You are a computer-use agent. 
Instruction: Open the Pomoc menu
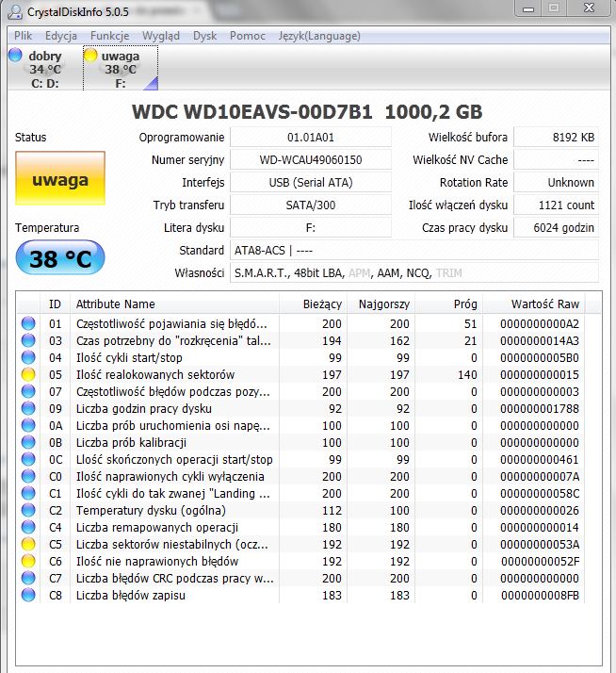pos(248,36)
